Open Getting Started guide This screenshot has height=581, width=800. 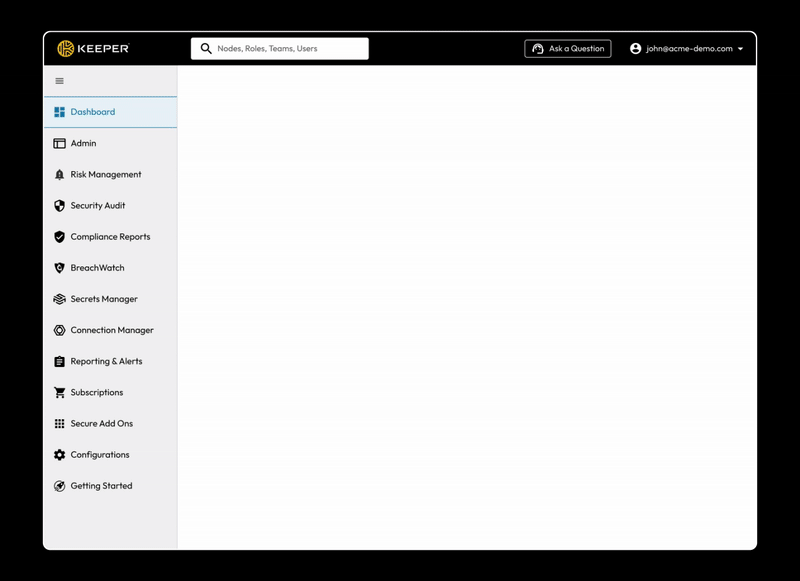(111, 486)
